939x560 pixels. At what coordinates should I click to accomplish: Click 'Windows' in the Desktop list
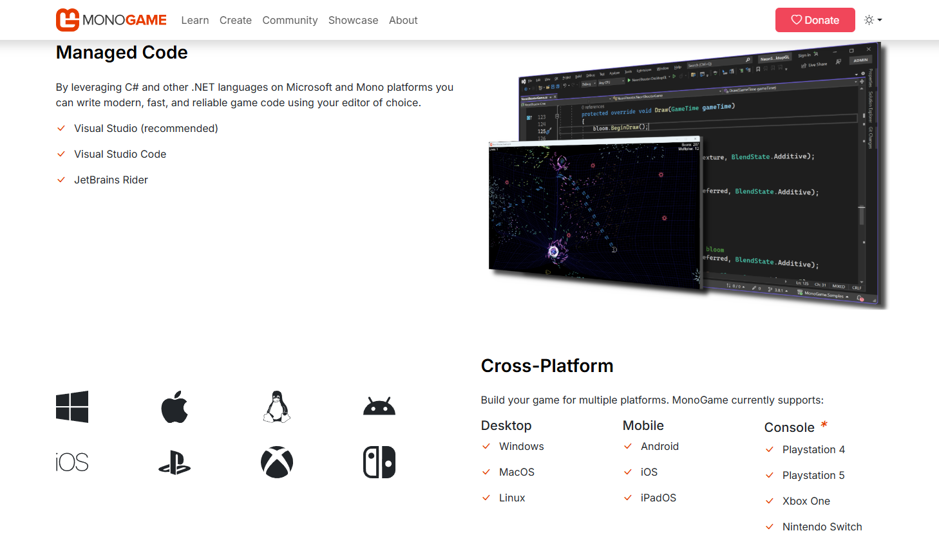coord(522,447)
